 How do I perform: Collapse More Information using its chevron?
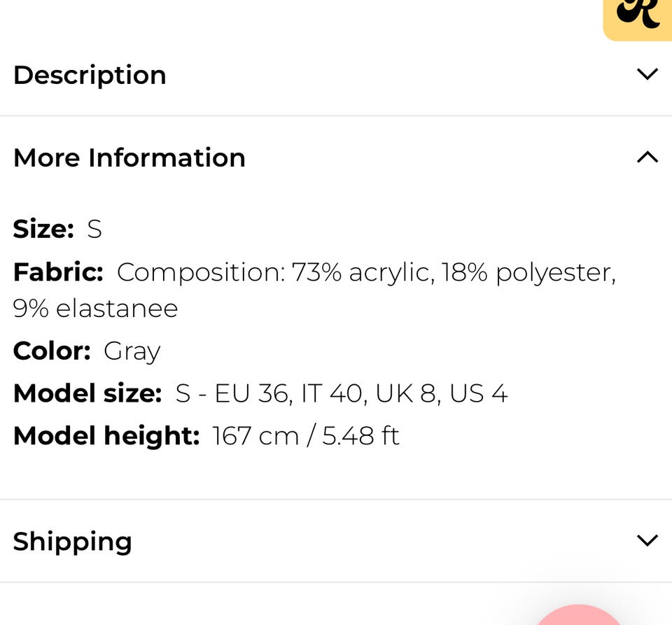click(647, 157)
